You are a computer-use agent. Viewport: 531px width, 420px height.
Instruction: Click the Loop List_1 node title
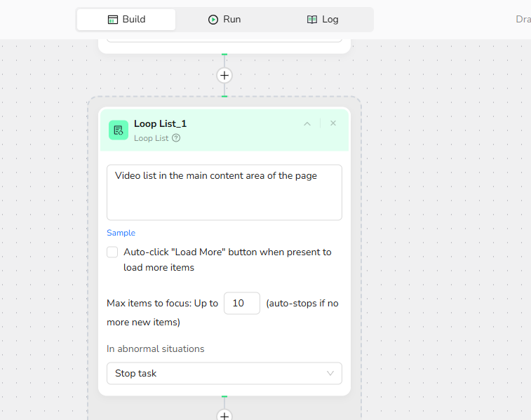pos(160,123)
